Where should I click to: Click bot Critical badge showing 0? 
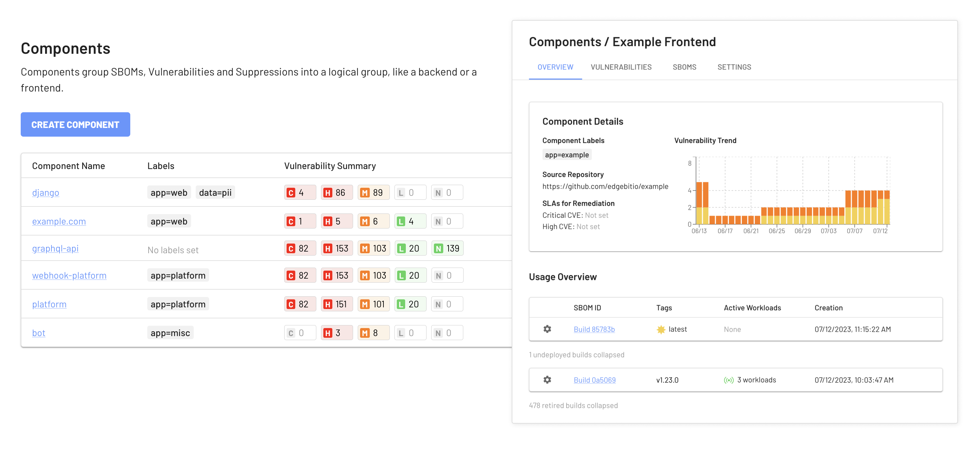[x=300, y=333]
